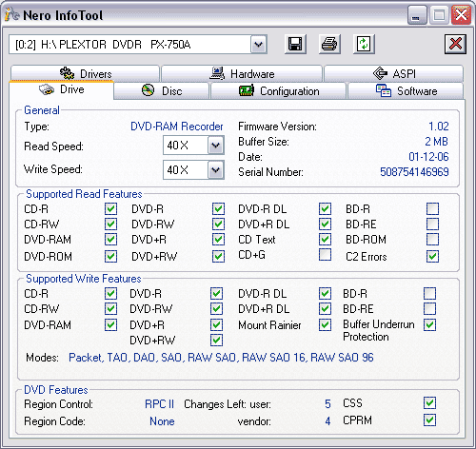Minimize the Nero InfoTool window
Viewport: 476px width, 449px height.
click(x=417, y=14)
